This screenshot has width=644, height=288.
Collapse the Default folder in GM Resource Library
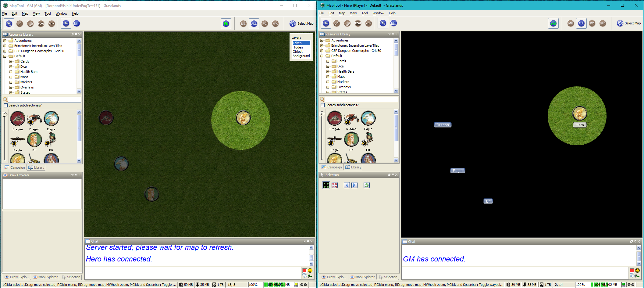pos(5,56)
